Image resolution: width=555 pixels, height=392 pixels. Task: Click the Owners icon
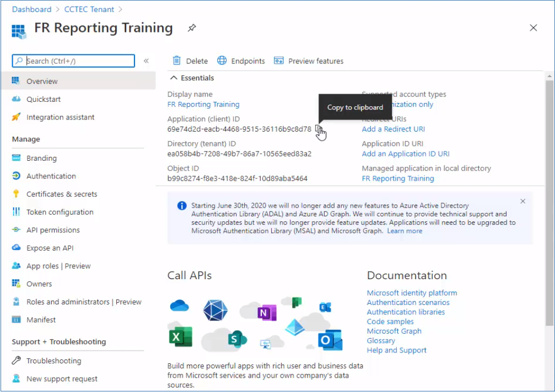pyautogui.click(x=17, y=284)
